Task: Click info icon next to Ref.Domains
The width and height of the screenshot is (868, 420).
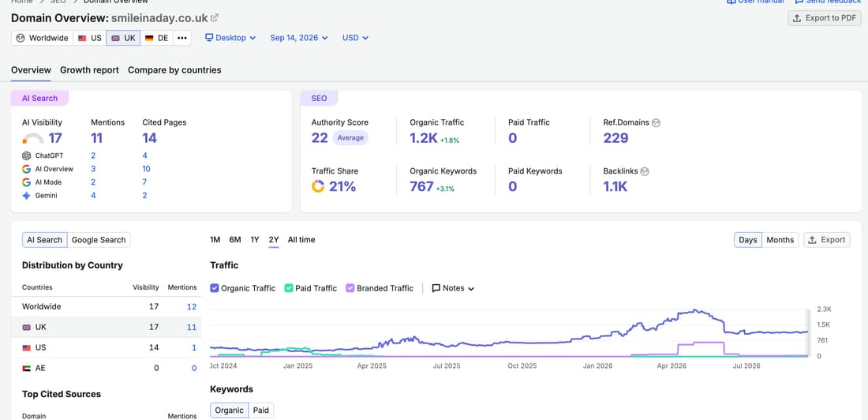Action: tap(656, 123)
